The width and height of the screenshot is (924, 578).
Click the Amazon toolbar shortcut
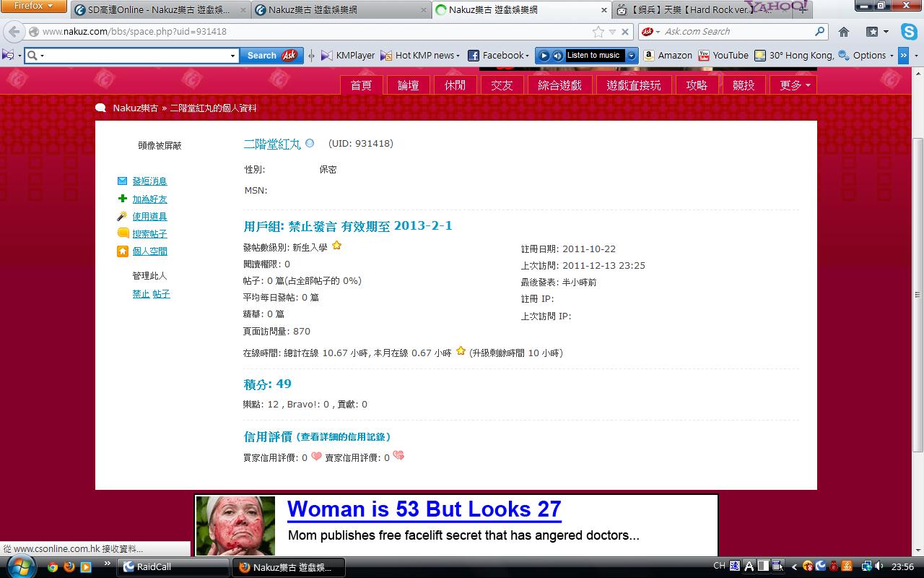(668, 55)
